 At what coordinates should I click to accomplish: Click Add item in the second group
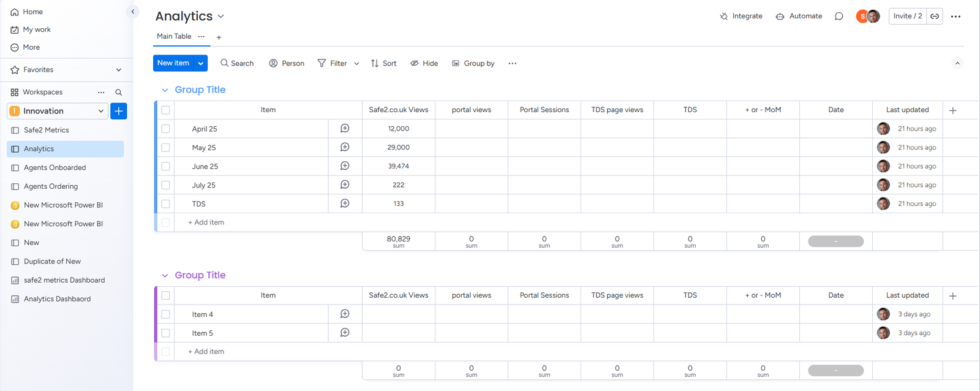[206, 352]
